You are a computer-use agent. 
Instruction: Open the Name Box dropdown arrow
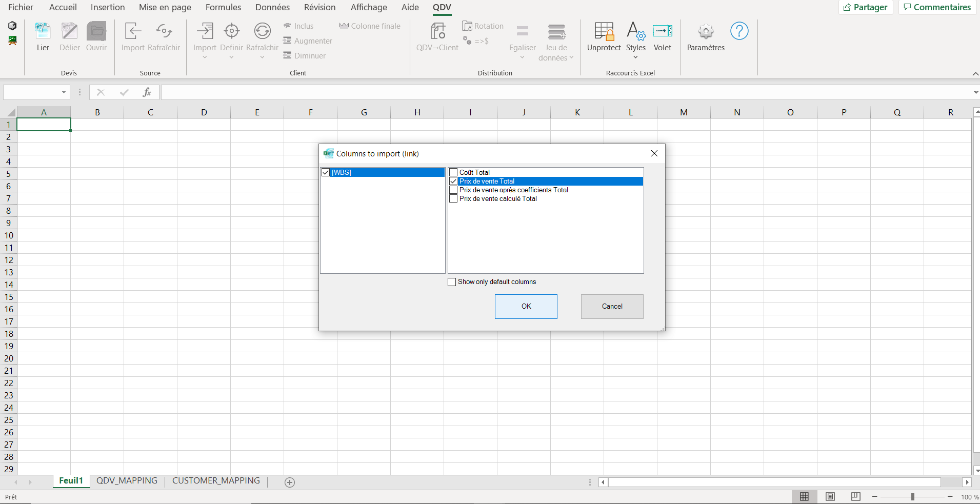(x=64, y=92)
